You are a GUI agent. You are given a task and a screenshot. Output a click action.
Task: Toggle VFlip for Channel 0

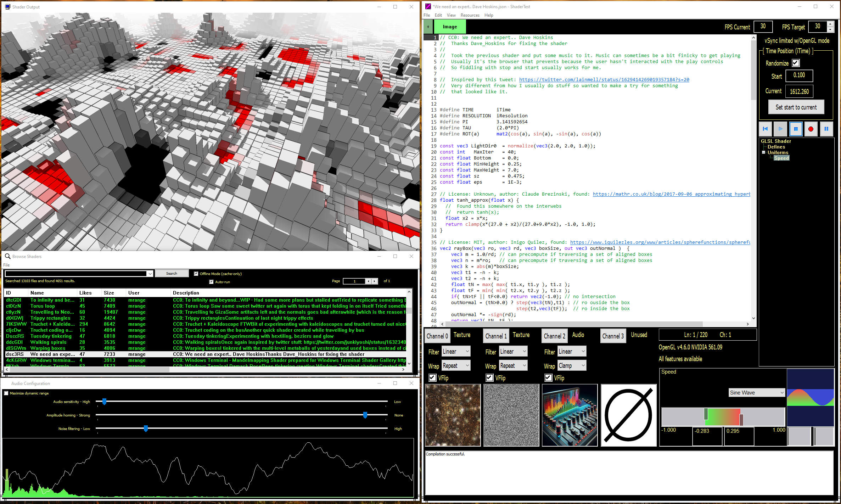432,378
